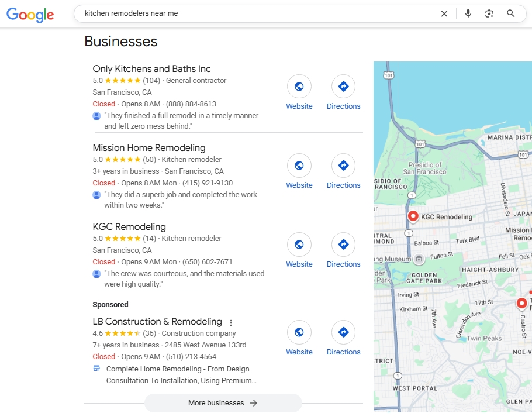532x420 pixels.
Task: Open LB Construction & Remodeling sponsored listing
Action: point(157,322)
